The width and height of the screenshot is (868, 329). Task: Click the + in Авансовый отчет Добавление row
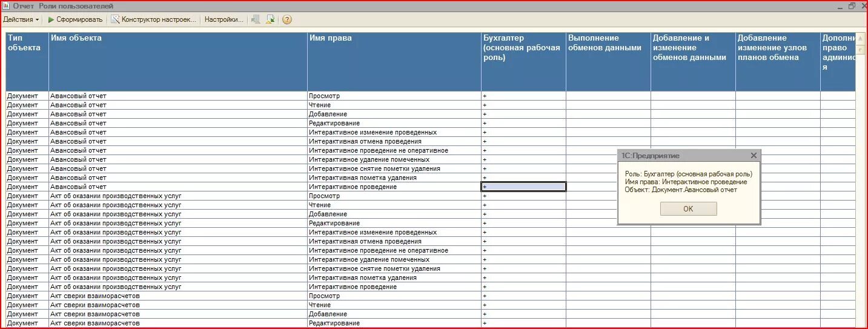524,114
